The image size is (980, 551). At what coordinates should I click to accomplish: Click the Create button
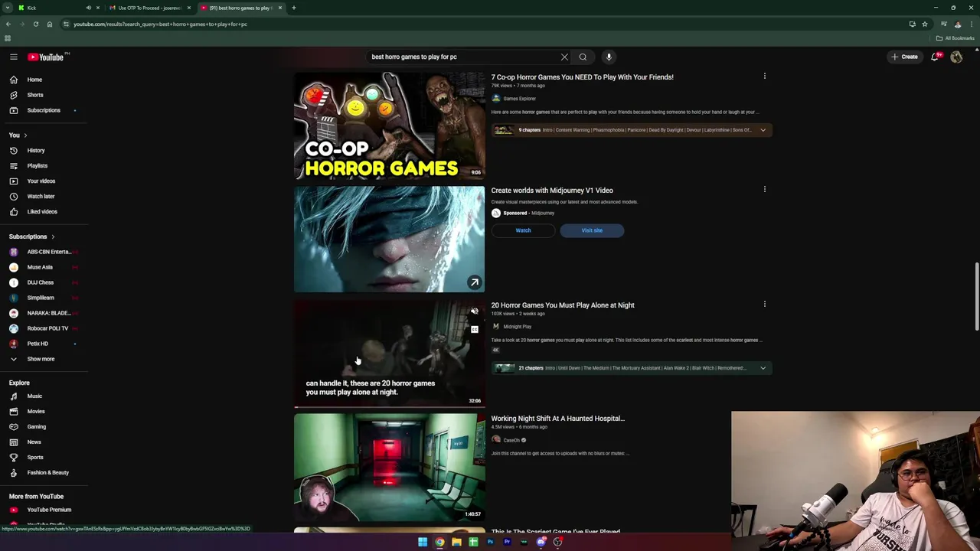904,57
